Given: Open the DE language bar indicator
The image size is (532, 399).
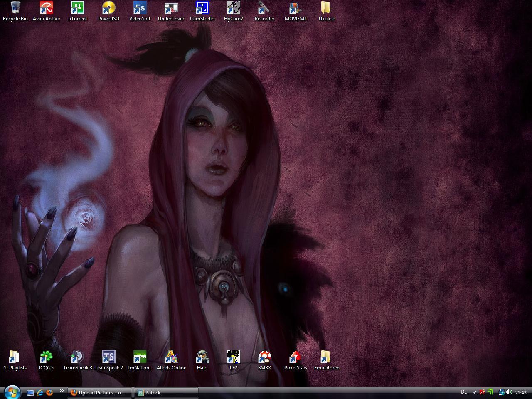Looking at the screenshot, I should click(x=464, y=392).
